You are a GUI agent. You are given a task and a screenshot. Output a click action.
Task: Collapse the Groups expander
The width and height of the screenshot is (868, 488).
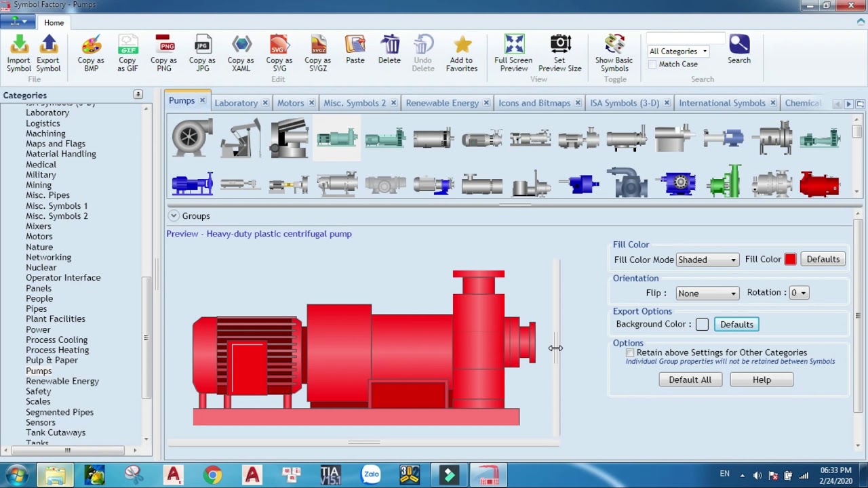pyautogui.click(x=174, y=216)
